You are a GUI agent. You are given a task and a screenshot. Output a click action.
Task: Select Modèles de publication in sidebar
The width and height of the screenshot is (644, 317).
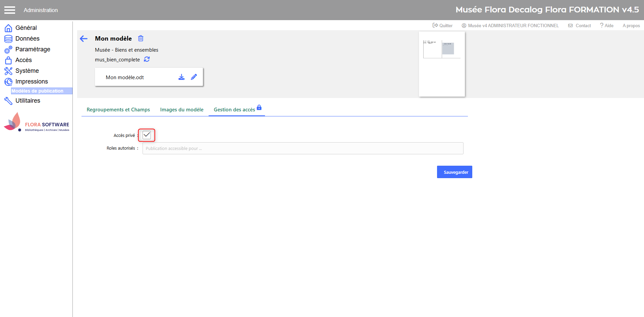(38, 91)
